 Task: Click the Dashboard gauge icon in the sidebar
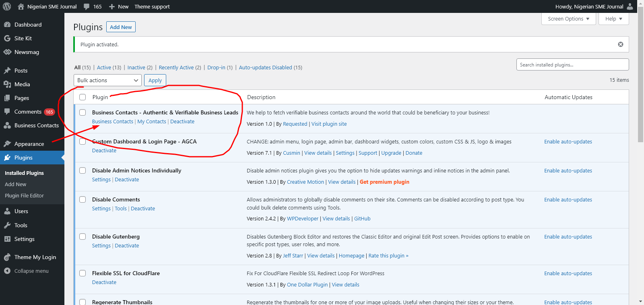click(x=7, y=25)
